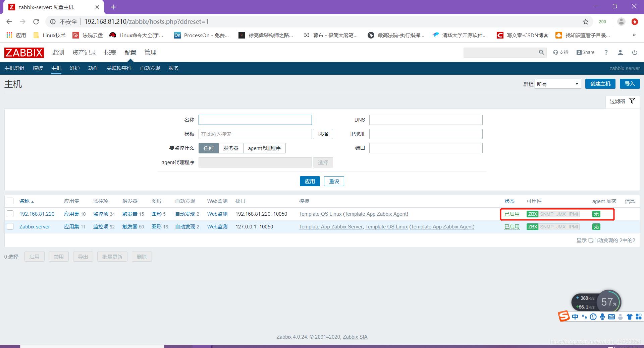
Task: Click the logout power icon
Action: point(635,52)
